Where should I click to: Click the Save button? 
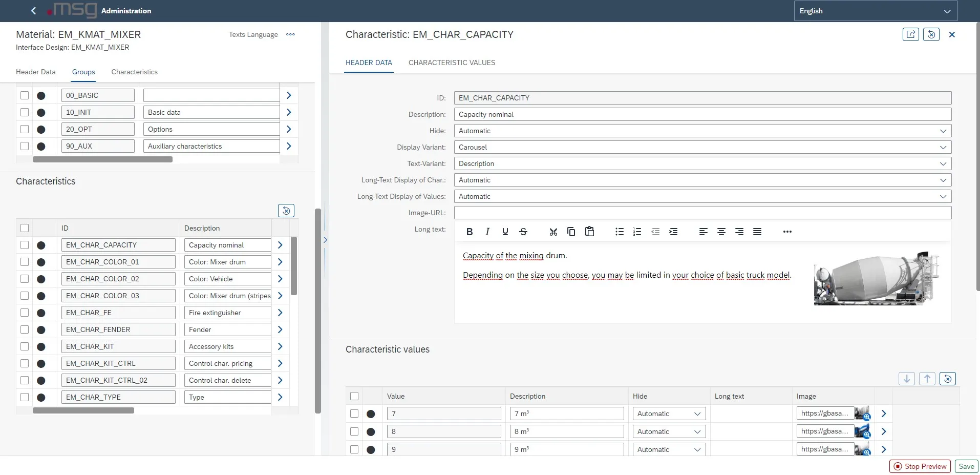click(x=966, y=466)
